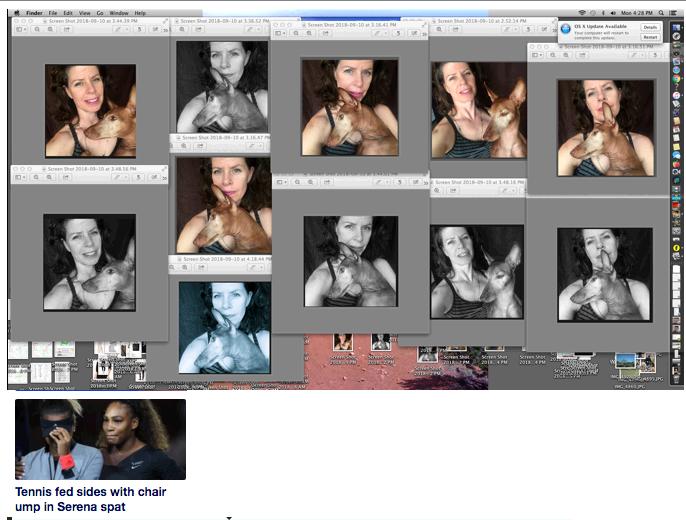Share the 3.16.41 PM screenshot

[x=326, y=33]
